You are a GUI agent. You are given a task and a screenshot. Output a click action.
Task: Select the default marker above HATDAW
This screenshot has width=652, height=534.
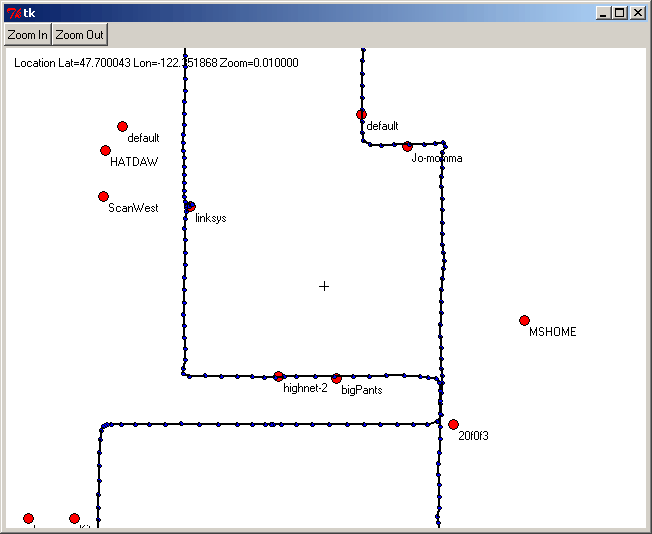click(x=122, y=127)
